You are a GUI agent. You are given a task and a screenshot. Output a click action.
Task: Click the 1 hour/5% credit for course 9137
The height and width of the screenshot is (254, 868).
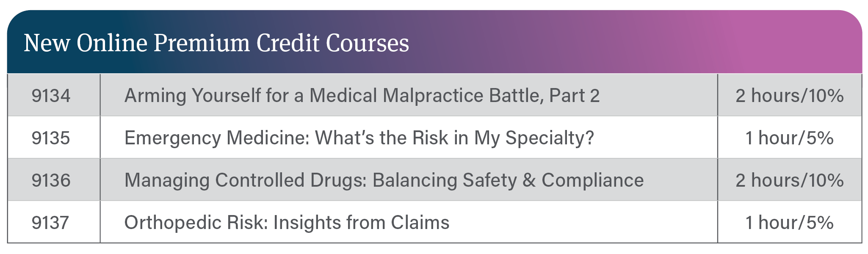tap(789, 223)
